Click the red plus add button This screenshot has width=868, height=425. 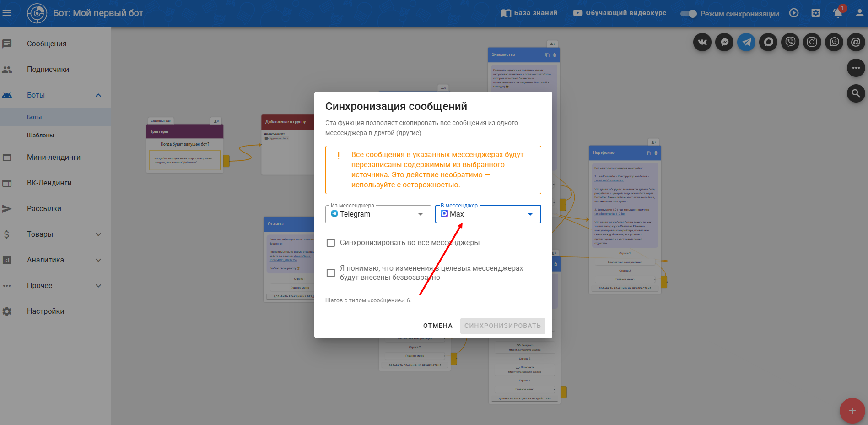pyautogui.click(x=852, y=411)
